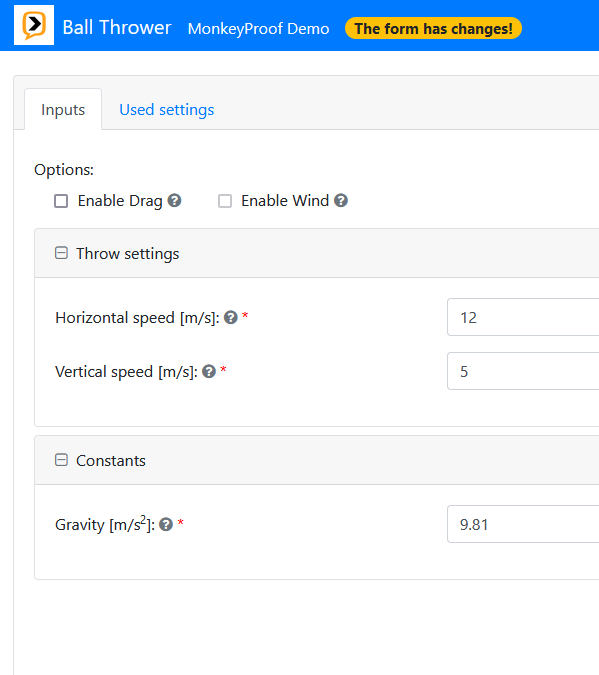Open the Enable Drag help icon
Screen dimensions: 599x675
click(x=174, y=201)
